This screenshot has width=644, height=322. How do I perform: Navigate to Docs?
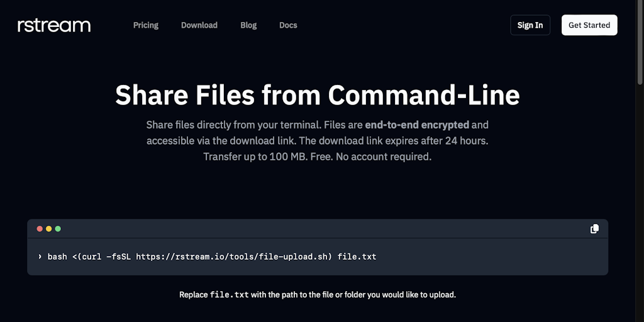click(288, 25)
